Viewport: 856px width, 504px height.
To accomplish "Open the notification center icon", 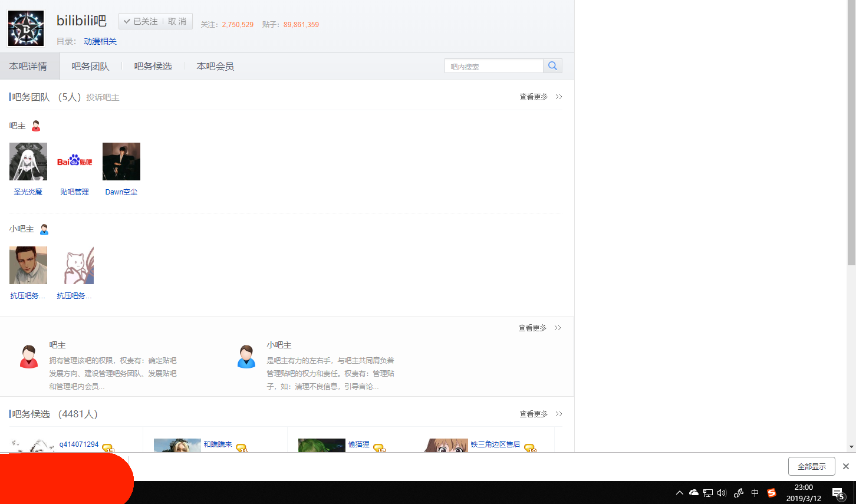I will pyautogui.click(x=838, y=493).
